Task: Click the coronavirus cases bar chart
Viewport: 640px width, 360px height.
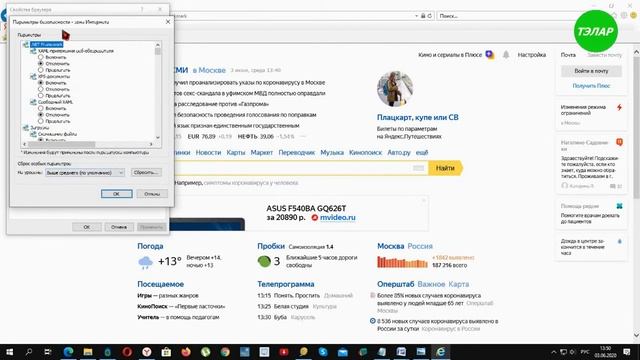Action: (402, 262)
